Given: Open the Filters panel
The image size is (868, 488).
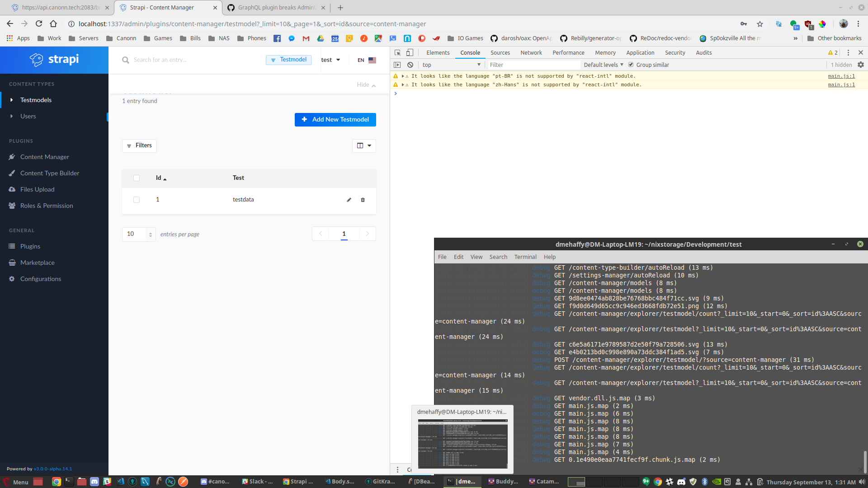Looking at the screenshot, I should point(139,145).
